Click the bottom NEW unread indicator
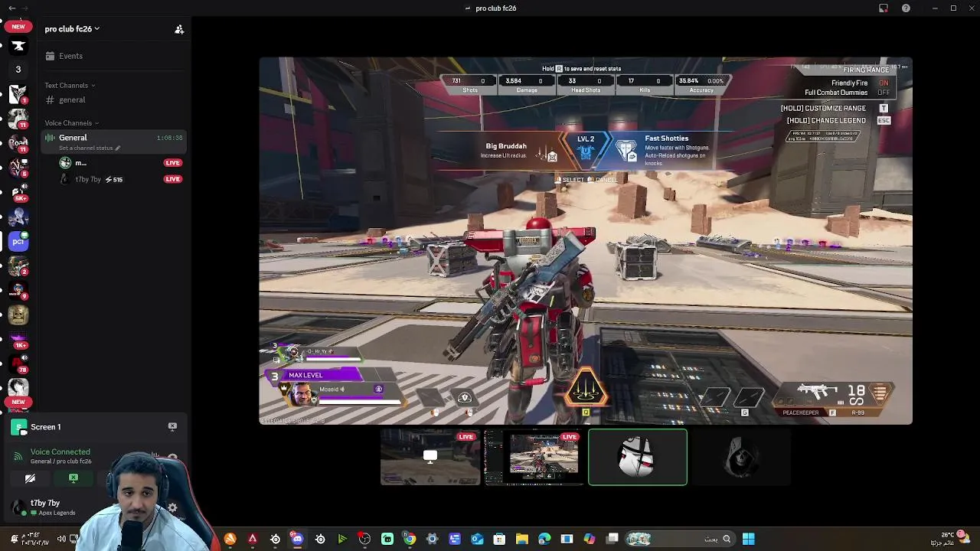 (18, 402)
